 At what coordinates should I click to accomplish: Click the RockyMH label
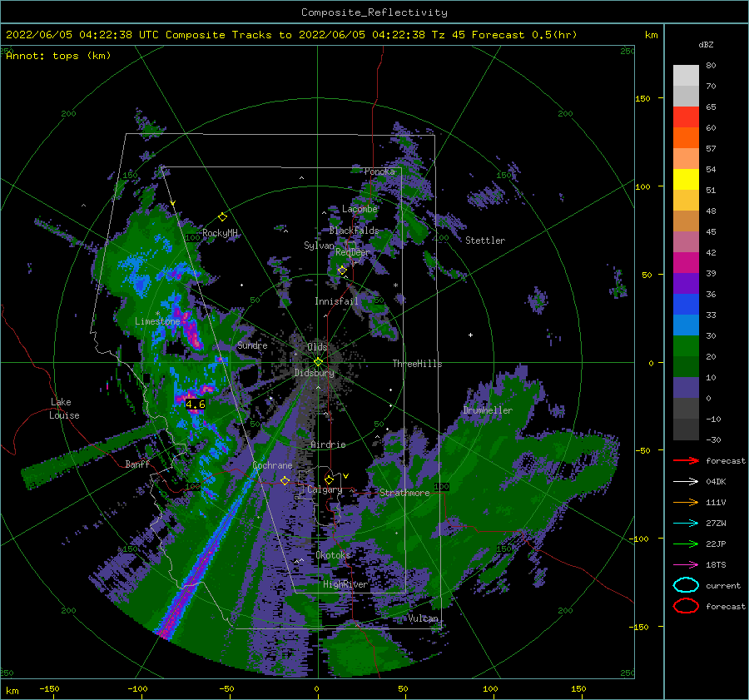(x=220, y=233)
